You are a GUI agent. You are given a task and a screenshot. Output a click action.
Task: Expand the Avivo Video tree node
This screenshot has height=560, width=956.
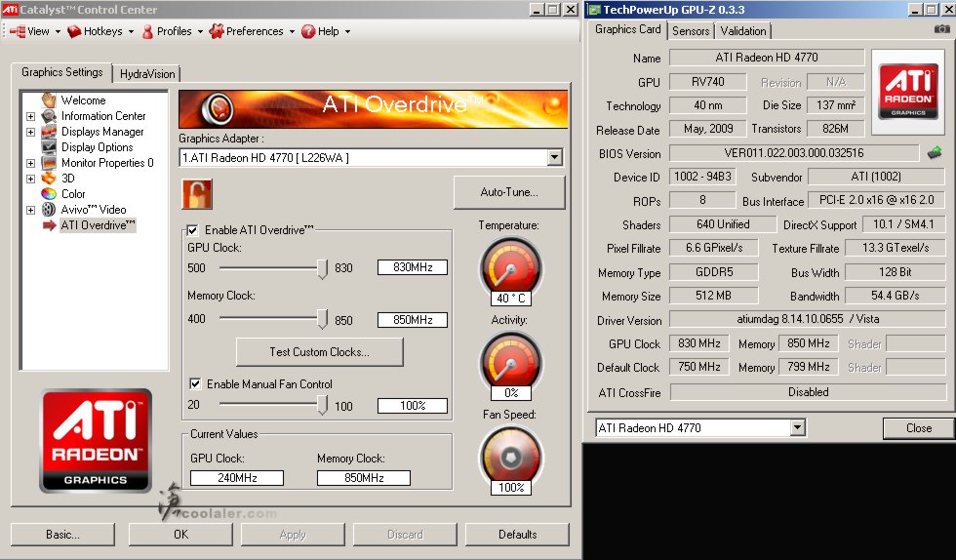click(x=30, y=210)
